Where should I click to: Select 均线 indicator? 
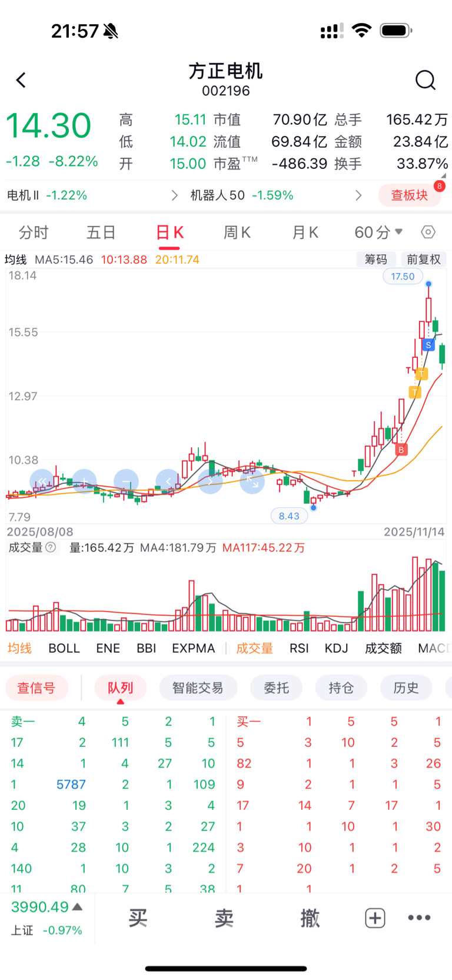tap(19, 648)
